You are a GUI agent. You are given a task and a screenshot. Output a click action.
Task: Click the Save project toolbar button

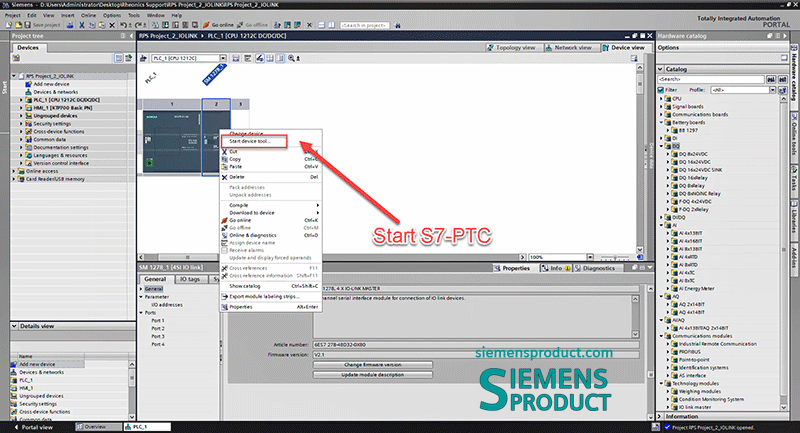42,24
